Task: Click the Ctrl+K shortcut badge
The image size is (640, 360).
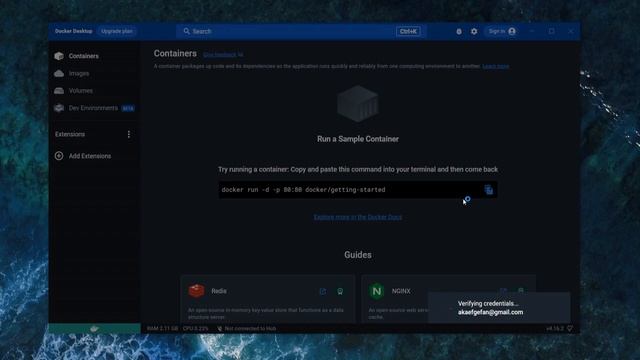Action: [x=408, y=31]
